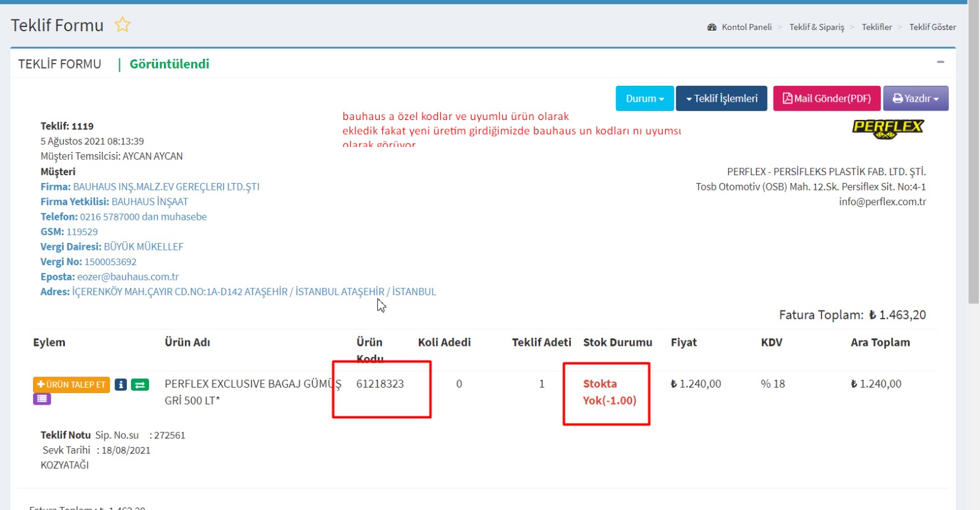Click the Stokta Yok stock status
This screenshot has width=980, height=510.
pyautogui.click(x=609, y=392)
